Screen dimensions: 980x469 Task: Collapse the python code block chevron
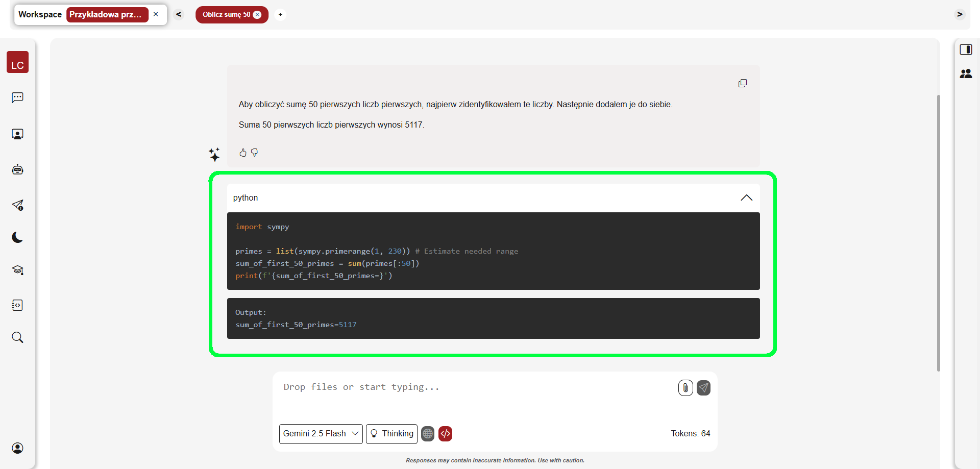746,198
